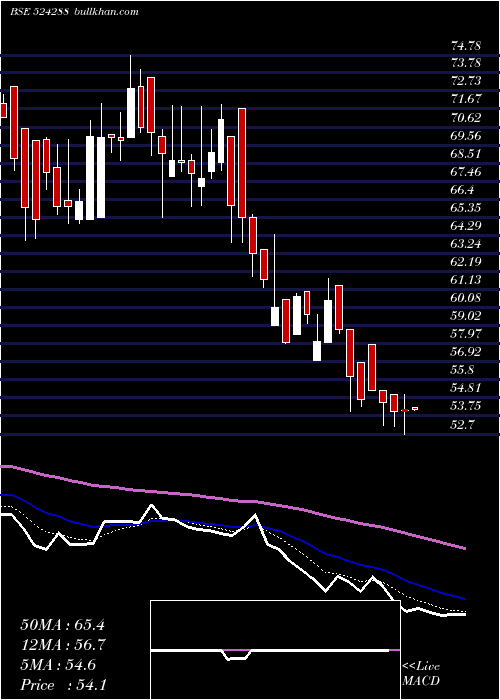The image size is (500, 700).
Task: Click the 69.56 price axis label
Action: tap(466, 136)
